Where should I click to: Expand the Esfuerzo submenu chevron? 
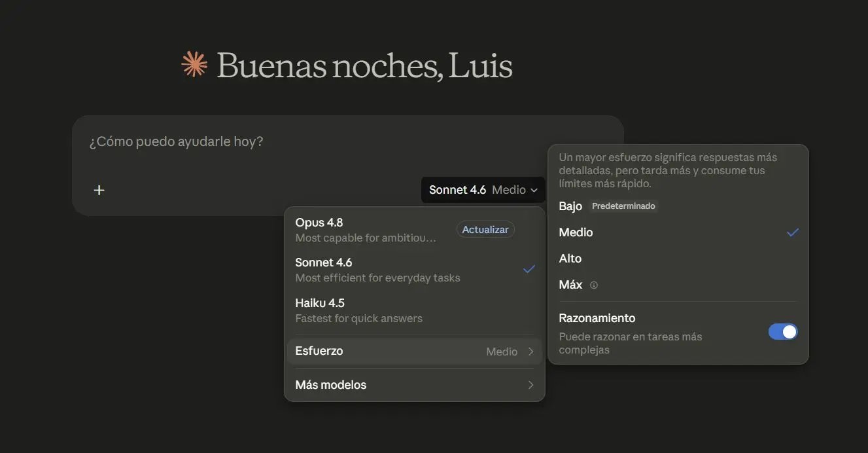coord(531,352)
